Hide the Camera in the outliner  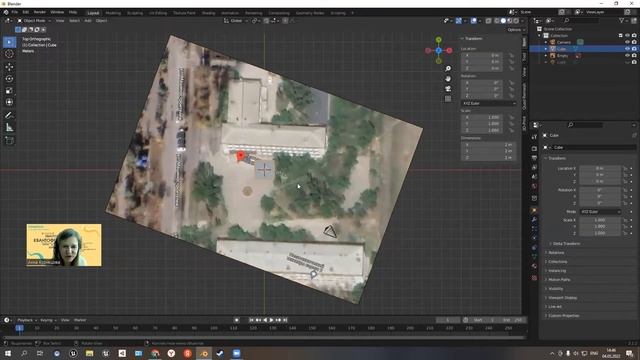pyautogui.click(x=627, y=42)
